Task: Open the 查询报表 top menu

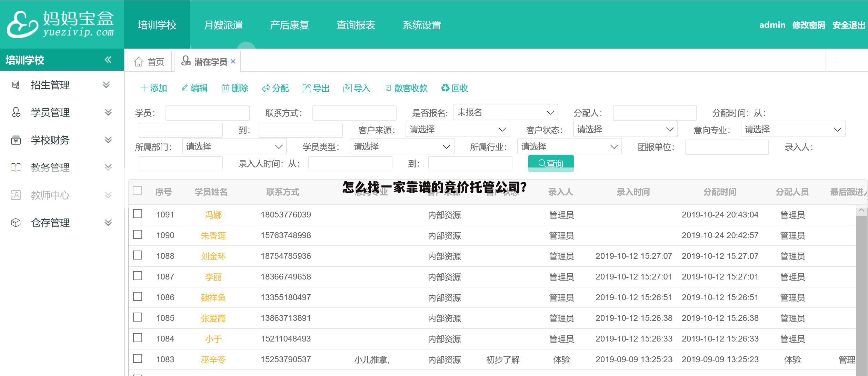Action: (x=356, y=25)
